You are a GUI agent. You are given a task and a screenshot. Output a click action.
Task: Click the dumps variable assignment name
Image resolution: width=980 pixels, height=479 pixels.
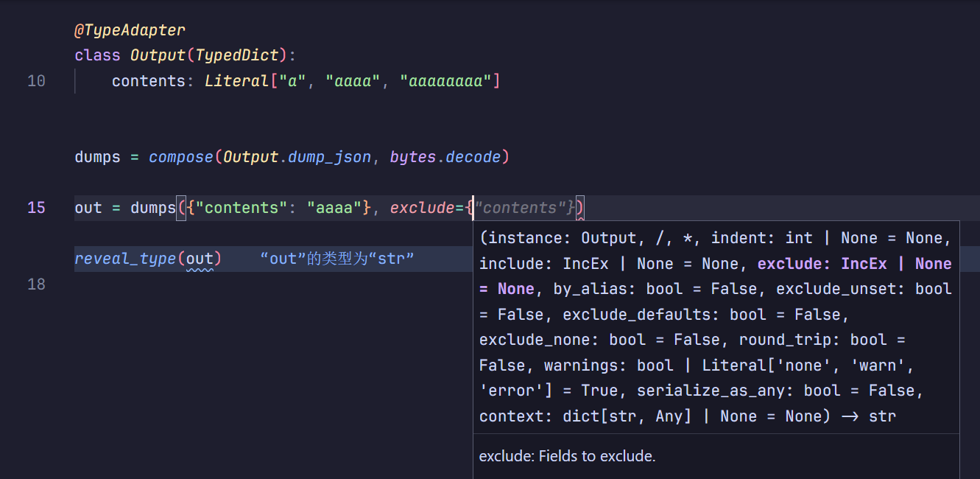[x=97, y=157]
